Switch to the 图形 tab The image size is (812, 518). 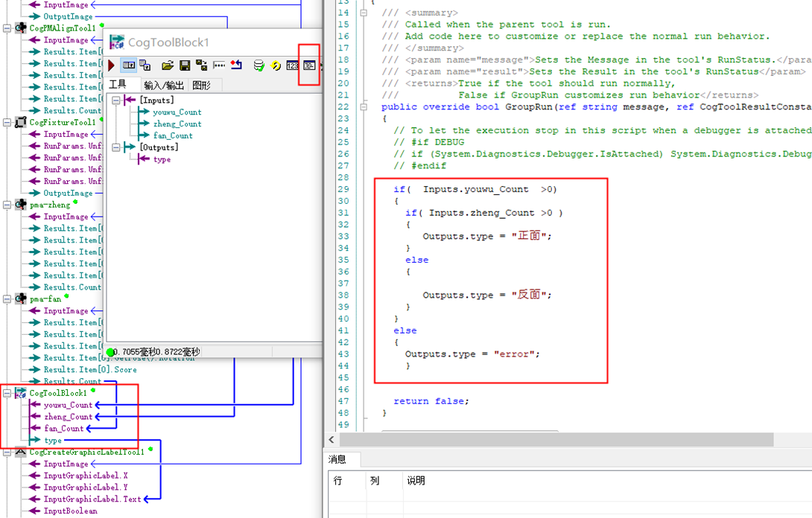tap(202, 86)
